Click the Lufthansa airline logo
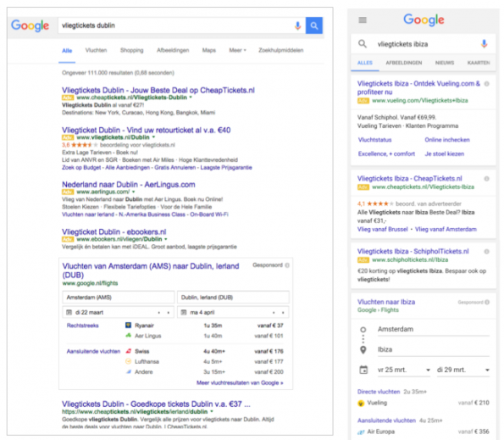The image size is (504, 440). (x=128, y=361)
